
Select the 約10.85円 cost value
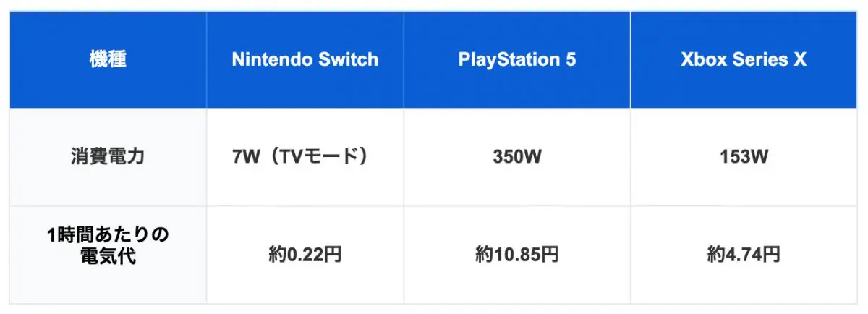point(516,254)
